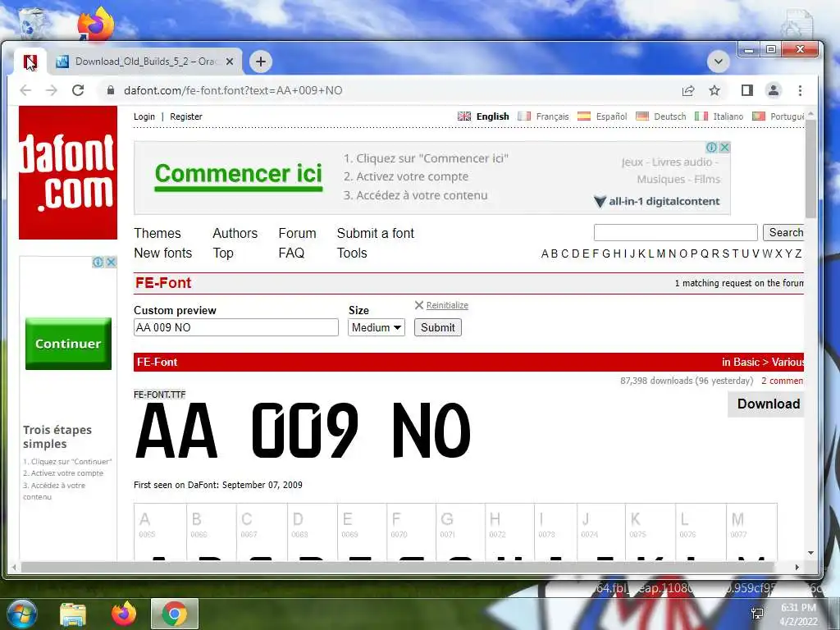
Task: Click the English flag icon
Action: 464,116
